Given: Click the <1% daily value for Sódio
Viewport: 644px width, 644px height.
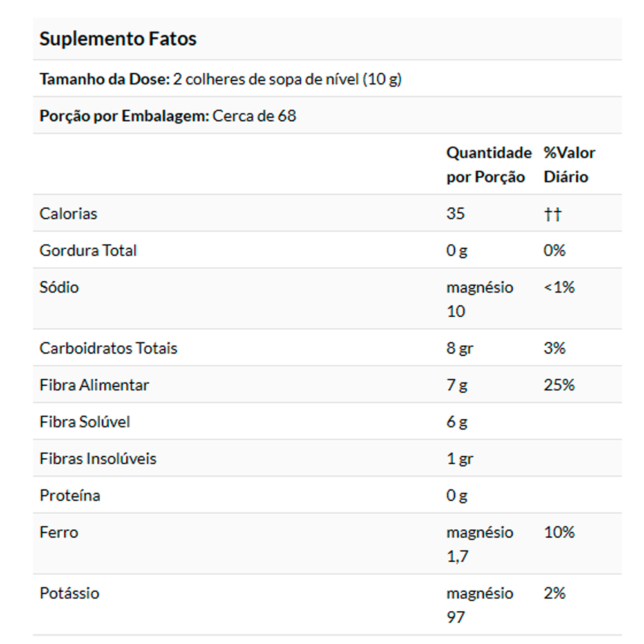Looking at the screenshot, I should (x=559, y=287).
